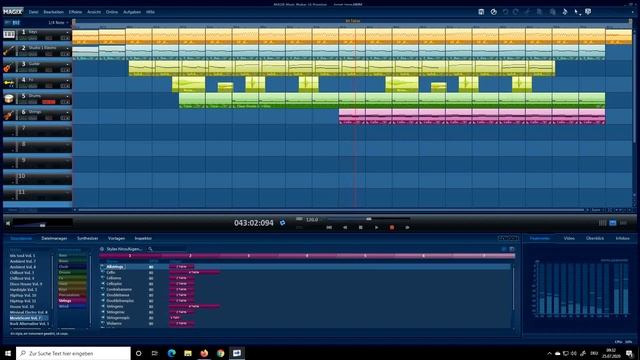Open track 3 Guitar dropdown arrow

68,64
